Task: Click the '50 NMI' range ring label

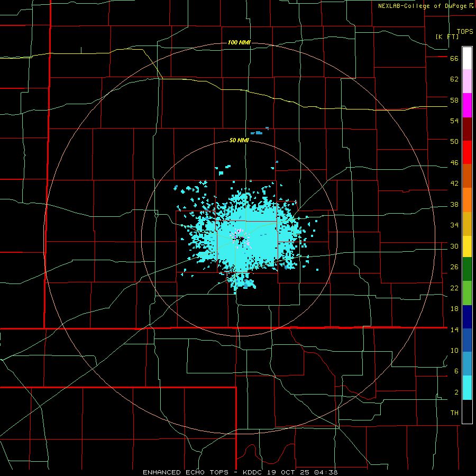Action: coord(239,140)
